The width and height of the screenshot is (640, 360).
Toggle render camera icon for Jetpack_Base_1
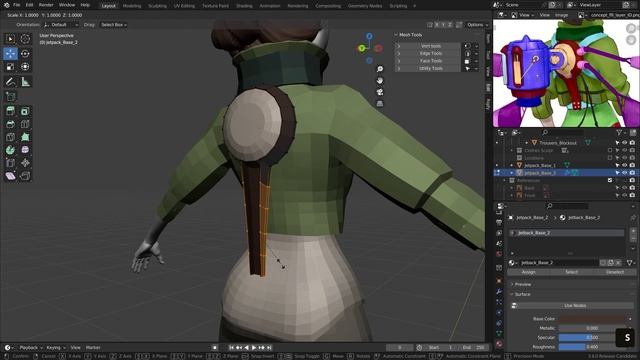click(x=632, y=165)
